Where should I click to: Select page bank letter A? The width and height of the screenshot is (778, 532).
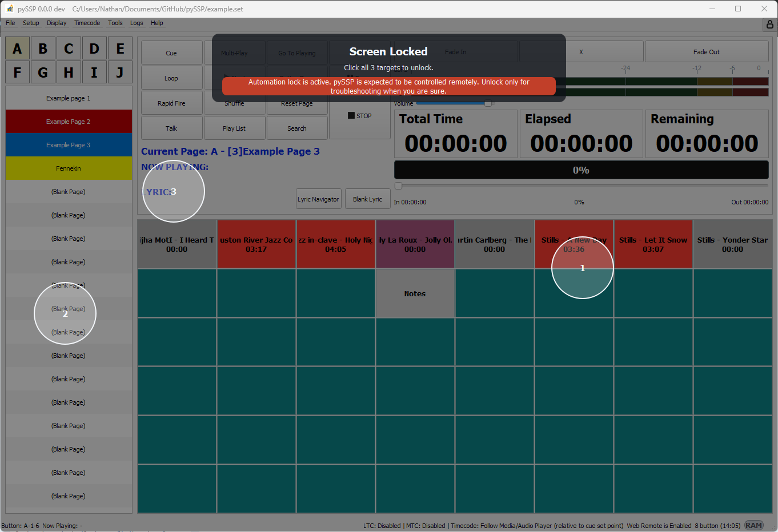tap(17, 49)
